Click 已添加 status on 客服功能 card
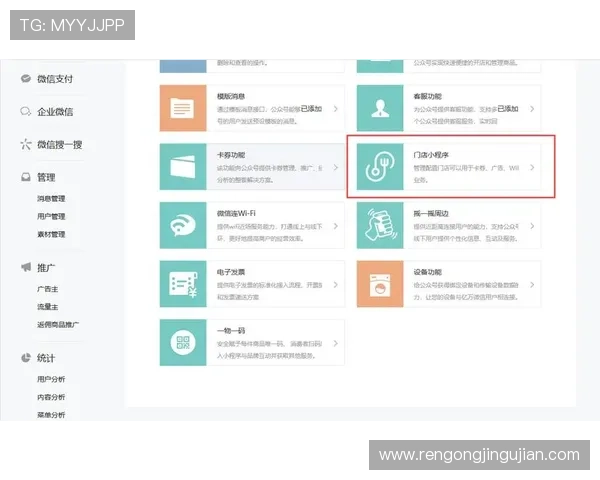The height and width of the screenshot is (480, 600). coord(508,109)
